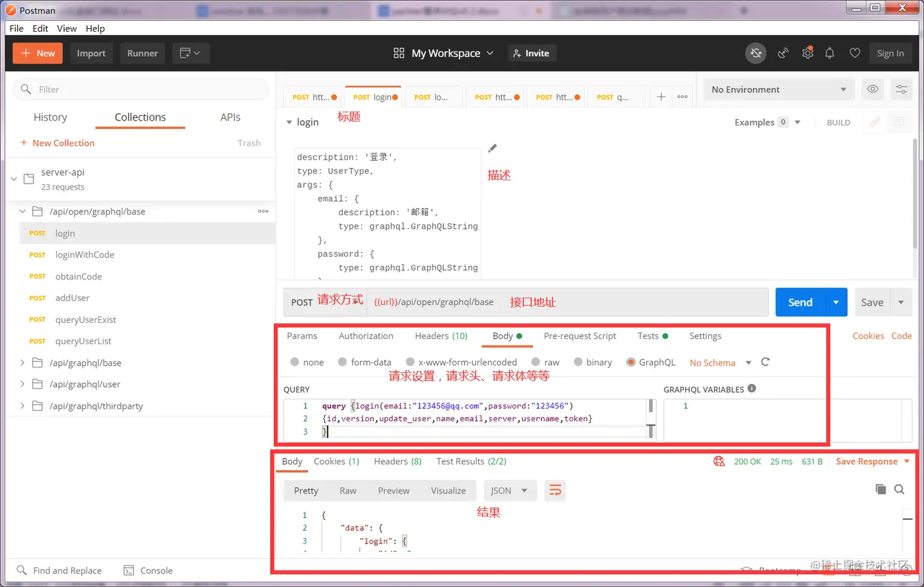Open the Test Results (2/2) tab

[471, 461]
